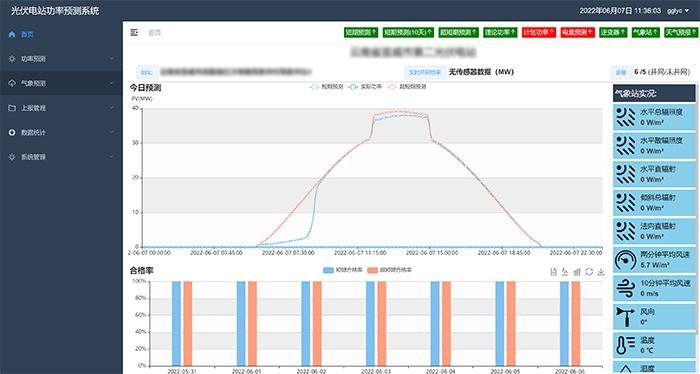
Task: Click the wind vane icon for 风向
Action: (625, 317)
